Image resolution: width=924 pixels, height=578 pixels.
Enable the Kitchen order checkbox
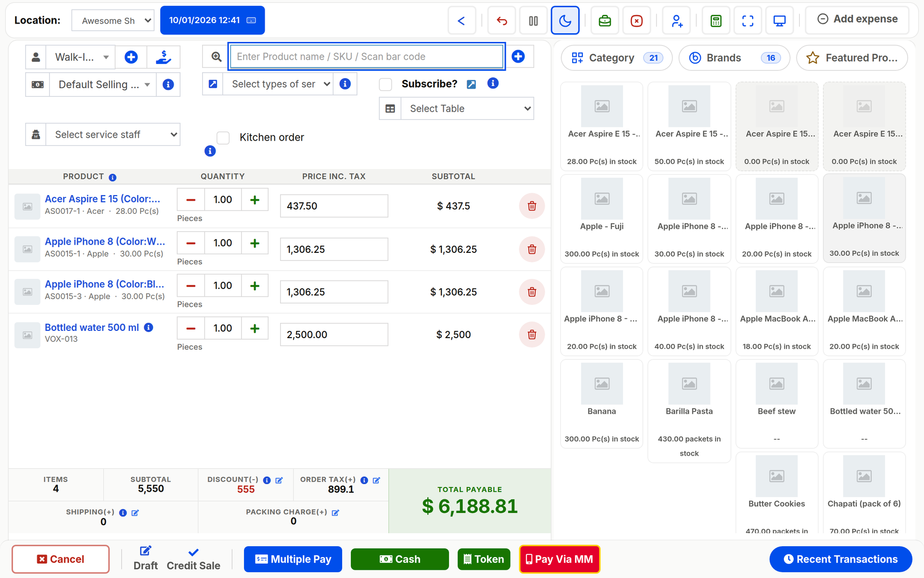click(x=223, y=138)
